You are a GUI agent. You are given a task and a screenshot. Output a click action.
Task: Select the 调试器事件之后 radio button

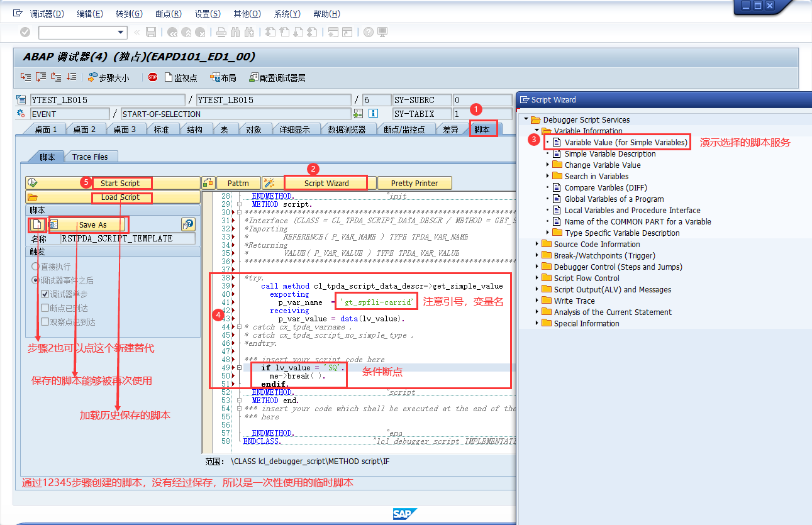[36, 280]
